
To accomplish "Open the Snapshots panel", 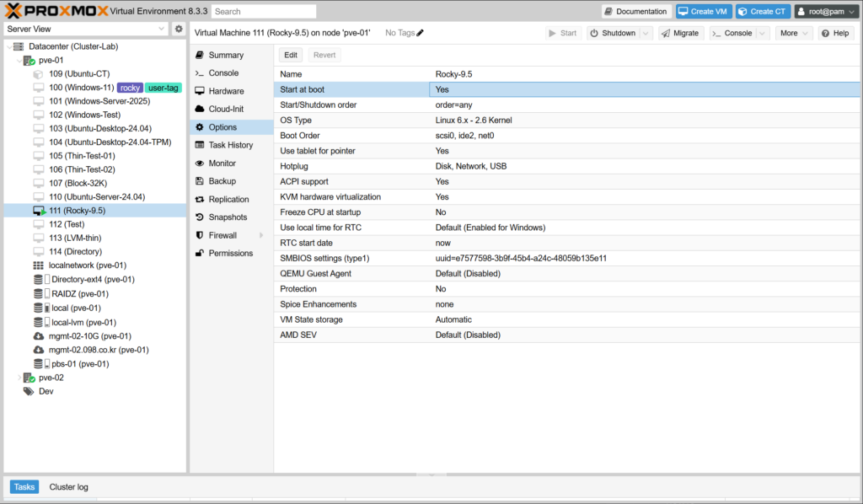I will [x=228, y=217].
